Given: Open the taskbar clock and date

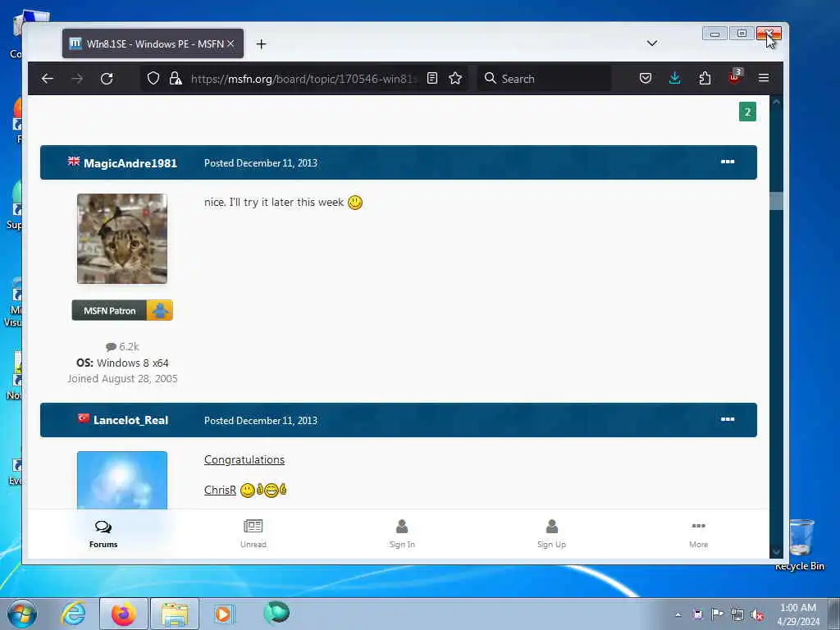Looking at the screenshot, I should click(798, 614).
